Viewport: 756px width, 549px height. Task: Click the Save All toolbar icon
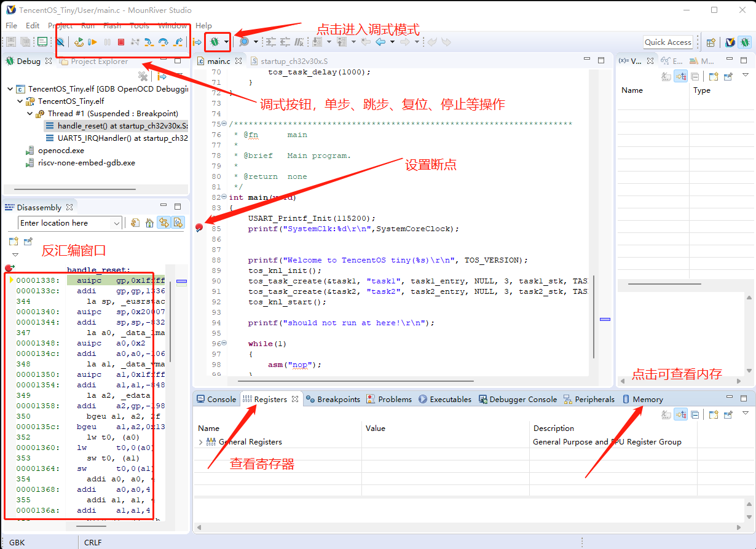point(26,42)
